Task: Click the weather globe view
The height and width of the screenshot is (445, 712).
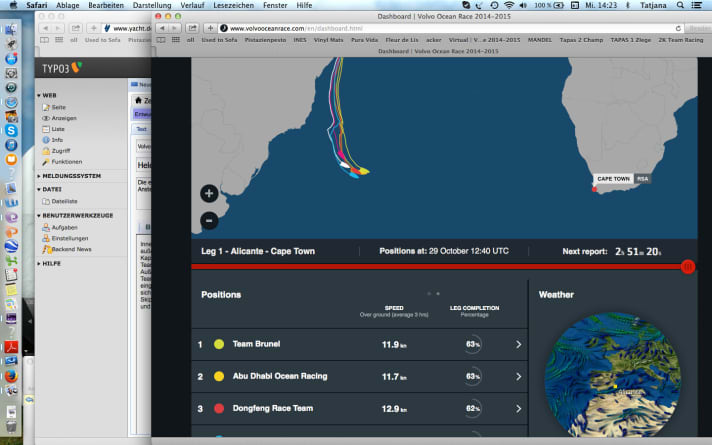Action: pos(612,375)
